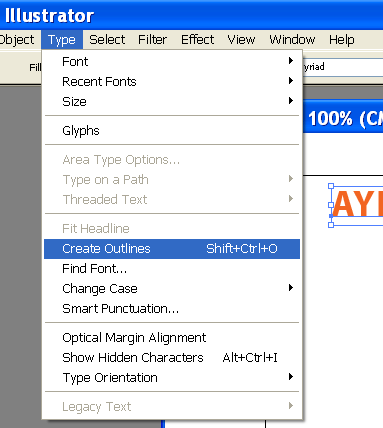383x428 pixels.
Task: Toggle Show Hidden Characters
Action: pyautogui.click(x=172, y=358)
